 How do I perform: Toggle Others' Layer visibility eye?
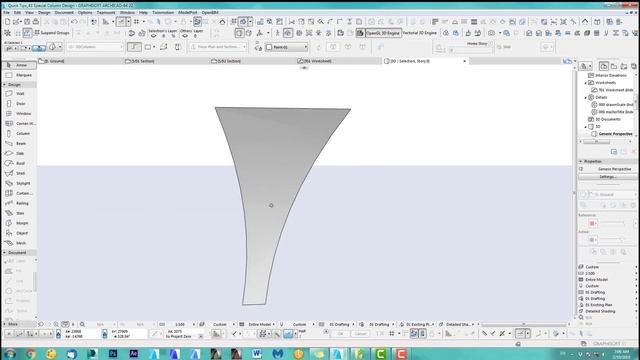point(185,36)
